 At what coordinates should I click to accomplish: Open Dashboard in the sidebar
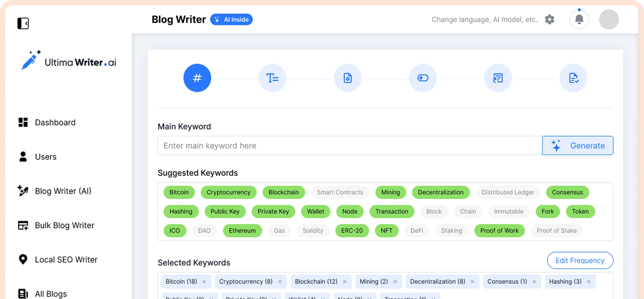pos(55,123)
